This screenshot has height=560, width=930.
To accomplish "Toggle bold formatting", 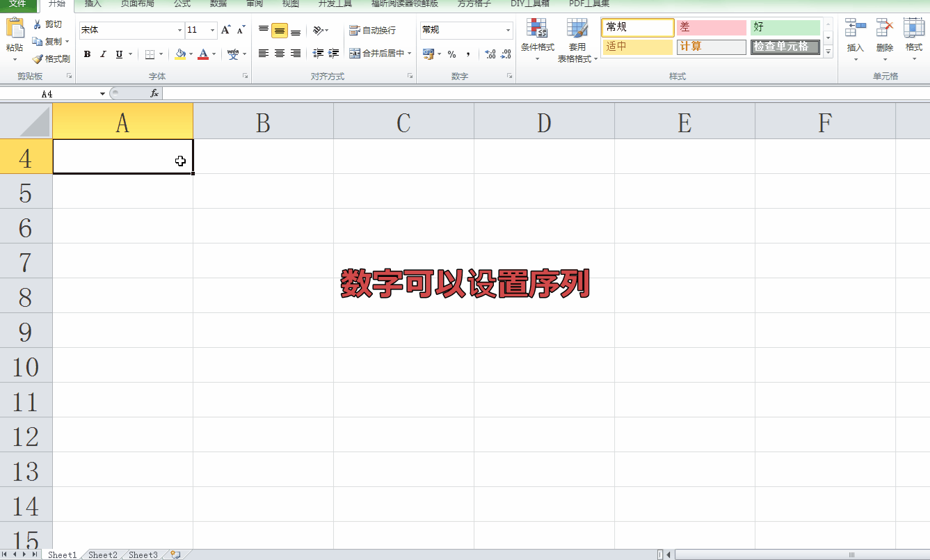I will click(87, 54).
